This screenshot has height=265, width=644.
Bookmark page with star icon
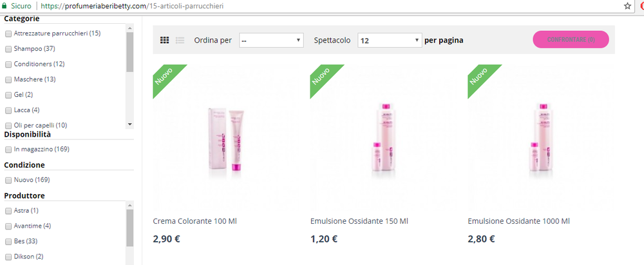(x=627, y=6)
